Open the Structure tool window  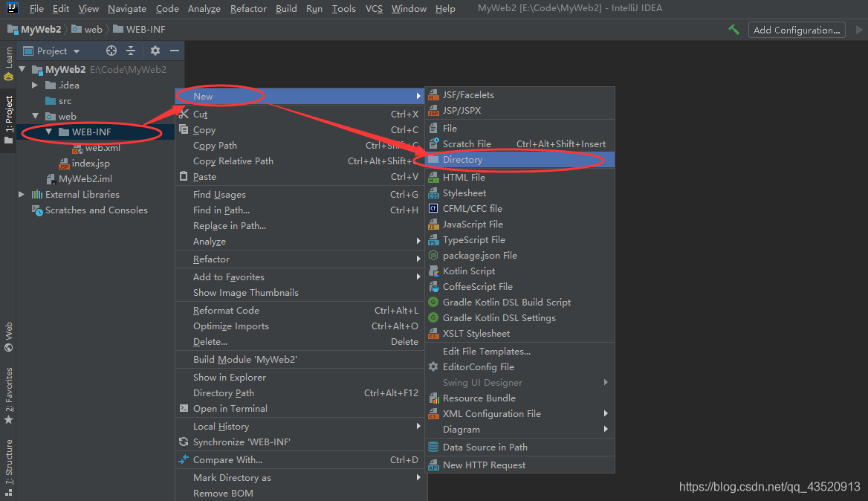8,468
